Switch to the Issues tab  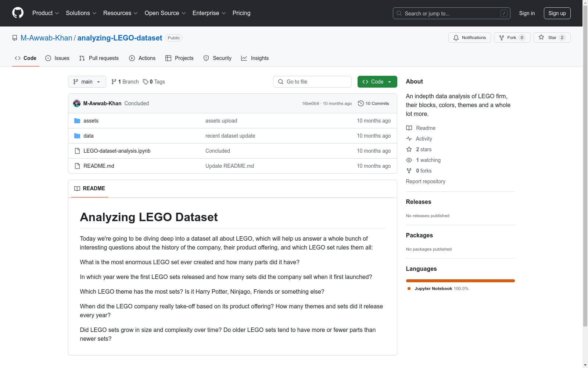click(x=57, y=58)
